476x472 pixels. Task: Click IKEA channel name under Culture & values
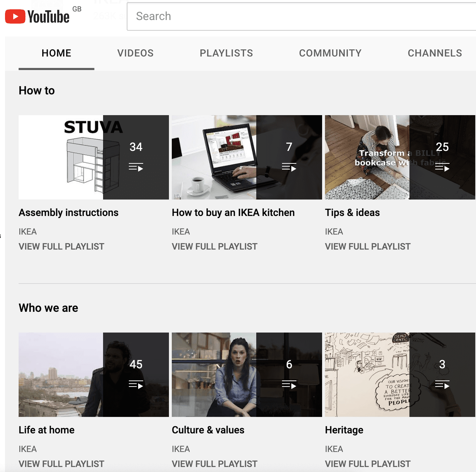(181, 449)
